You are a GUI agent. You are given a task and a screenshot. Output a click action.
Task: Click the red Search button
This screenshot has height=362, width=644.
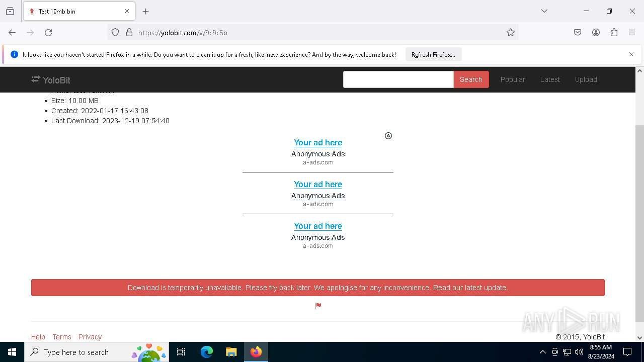pyautogui.click(x=471, y=79)
